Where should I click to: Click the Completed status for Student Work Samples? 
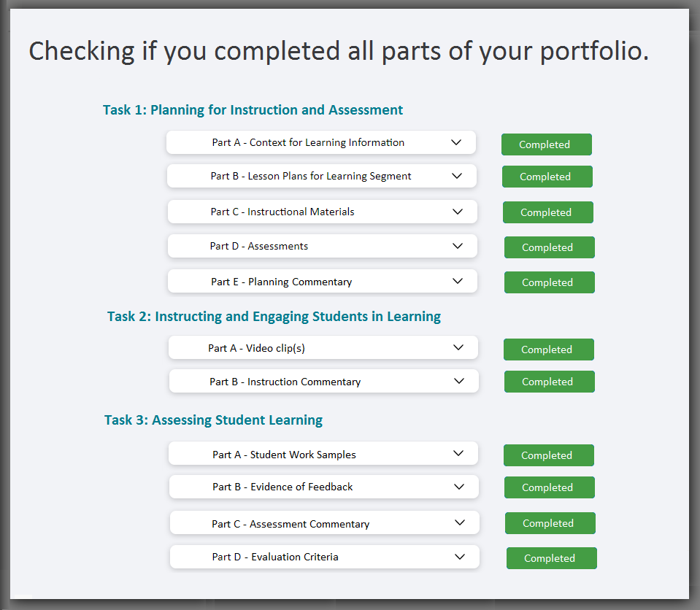548,455
